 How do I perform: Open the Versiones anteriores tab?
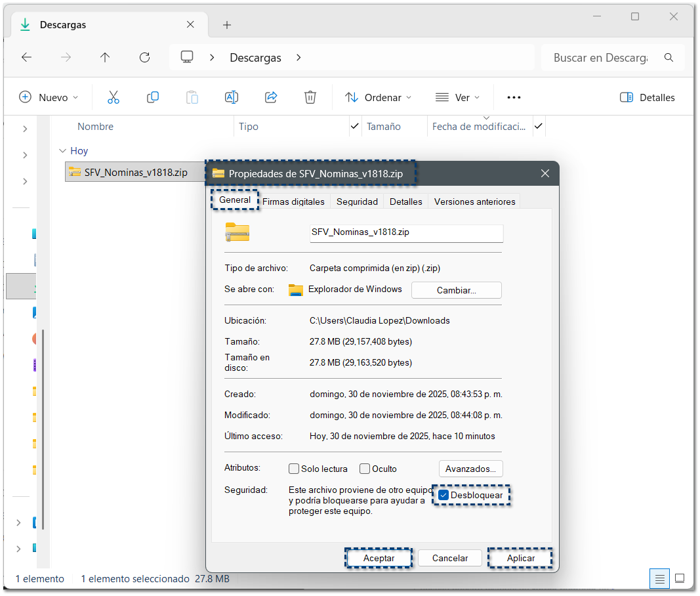tap(474, 202)
